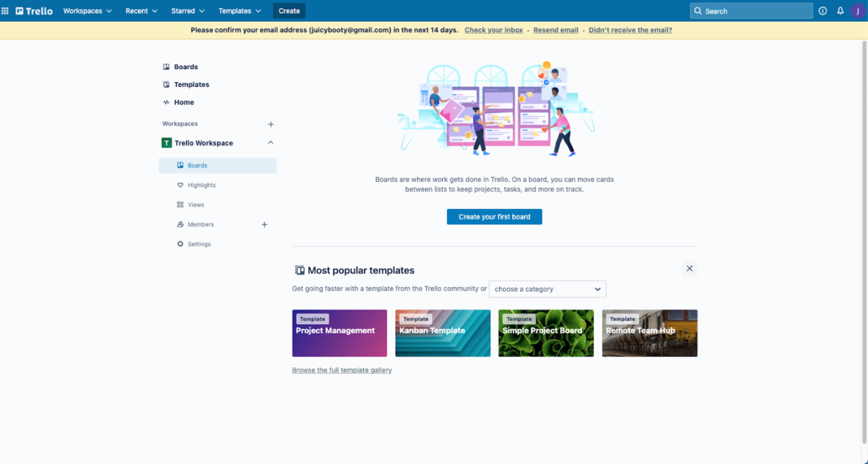Open the notifications bell
The image size is (868, 464).
[x=840, y=11]
